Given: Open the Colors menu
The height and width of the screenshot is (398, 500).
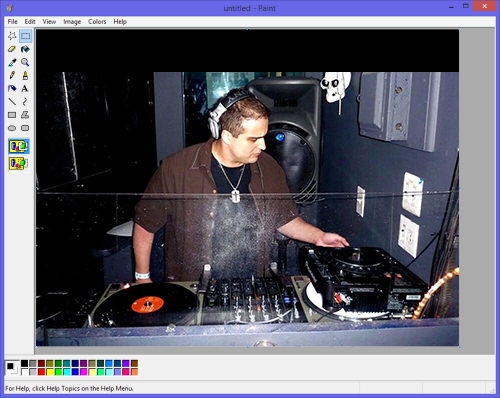Looking at the screenshot, I should point(97,22).
